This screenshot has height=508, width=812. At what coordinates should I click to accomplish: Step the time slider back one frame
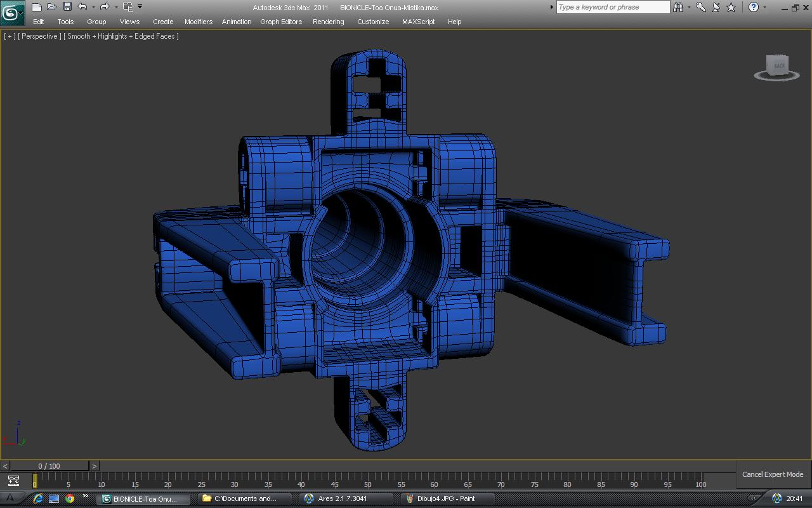5,466
